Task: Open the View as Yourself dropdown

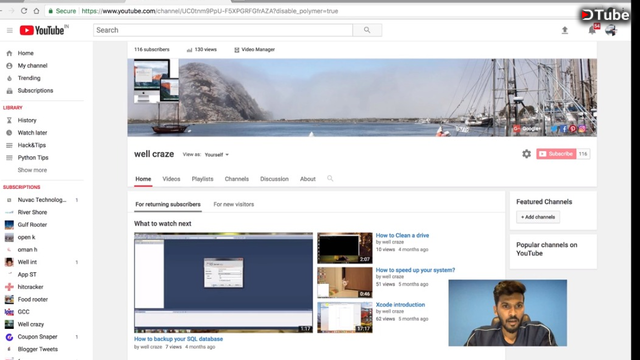Action: point(217,155)
